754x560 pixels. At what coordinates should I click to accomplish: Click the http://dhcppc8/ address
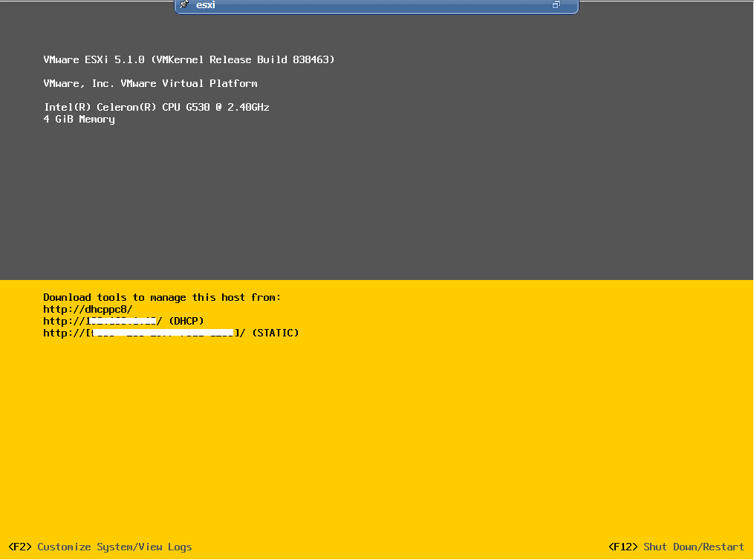tap(88, 309)
